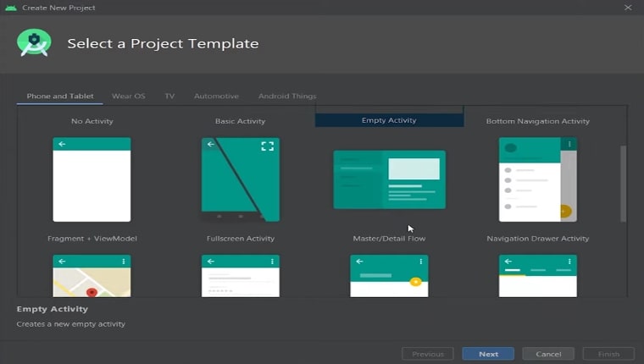Select the Bottom Navigation Activity thumbnail

[537, 179]
